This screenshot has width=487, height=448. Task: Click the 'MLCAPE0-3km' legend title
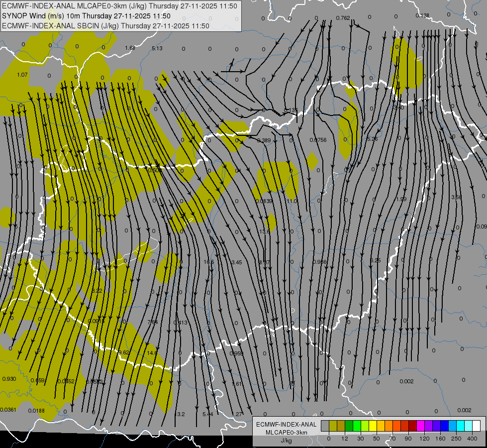pos(286,433)
